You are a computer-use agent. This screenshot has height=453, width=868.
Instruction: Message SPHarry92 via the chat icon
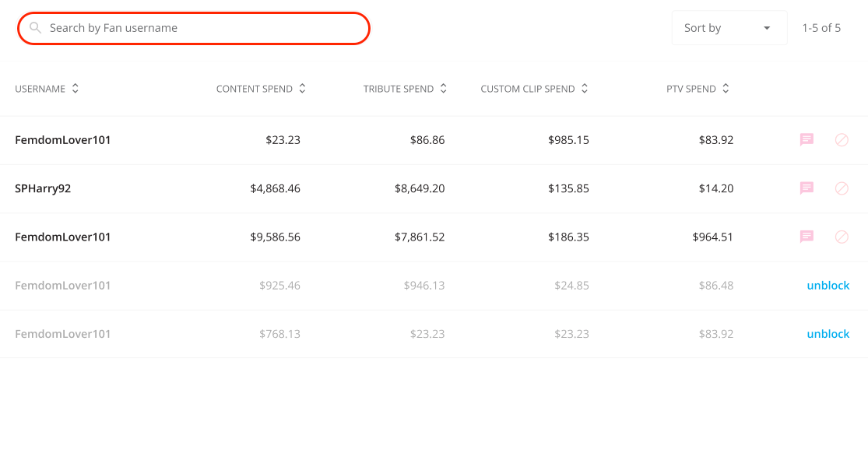point(807,188)
